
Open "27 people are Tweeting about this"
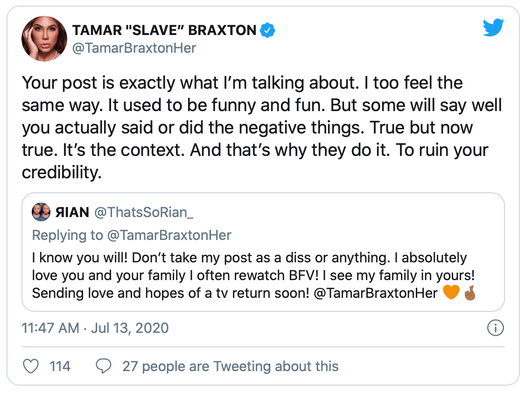230,366
